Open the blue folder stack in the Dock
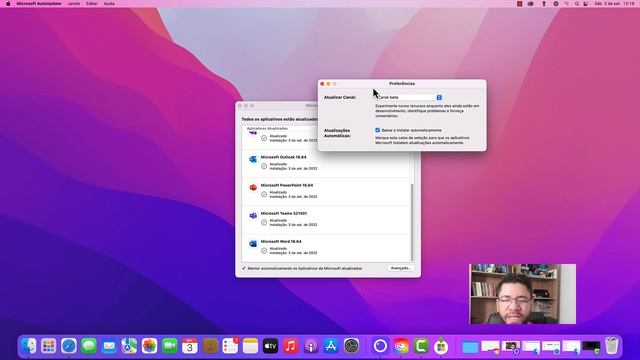This screenshot has width=640, height=360. pyautogui.click(x=470, y=347)
